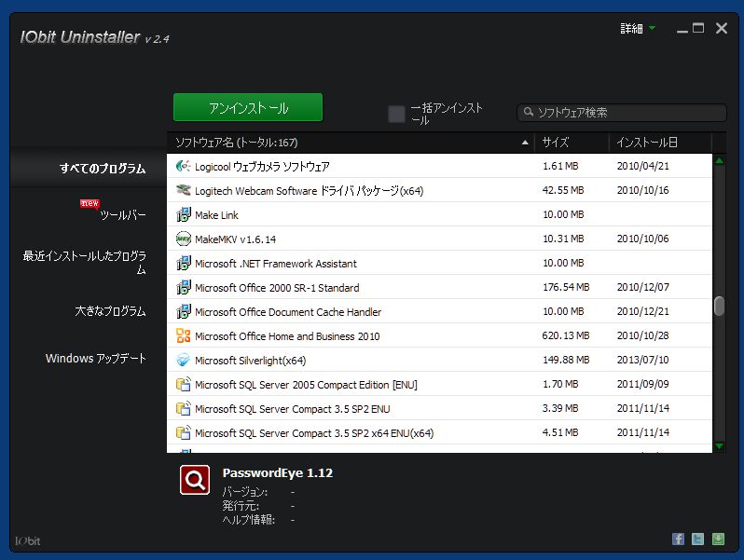Click the search magnifier icon
This screenshot has width=744, height=560.
pyautogui.click(x=528, y=112)
